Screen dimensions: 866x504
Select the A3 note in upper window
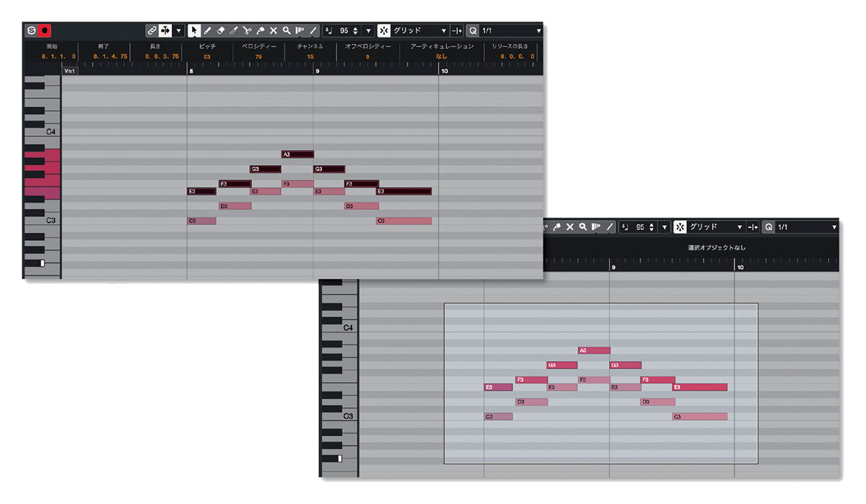tap(297, 154)
